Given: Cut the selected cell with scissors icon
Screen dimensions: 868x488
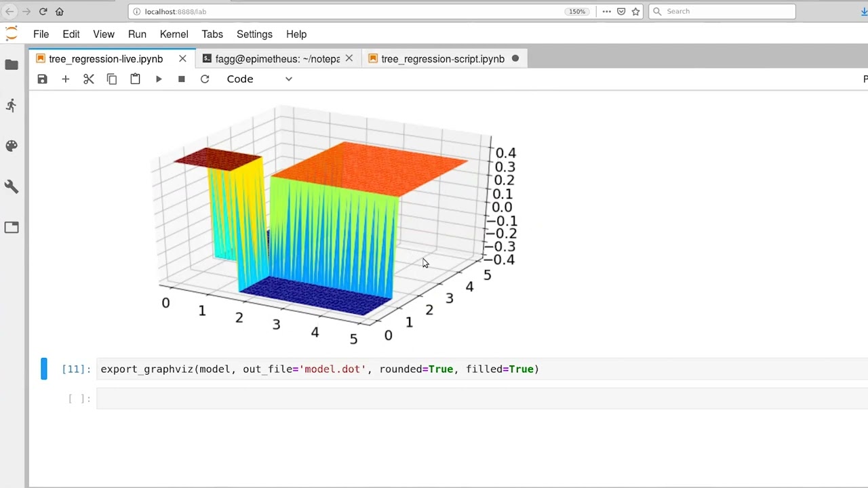Looking at the screenshot, I should 89,79.
